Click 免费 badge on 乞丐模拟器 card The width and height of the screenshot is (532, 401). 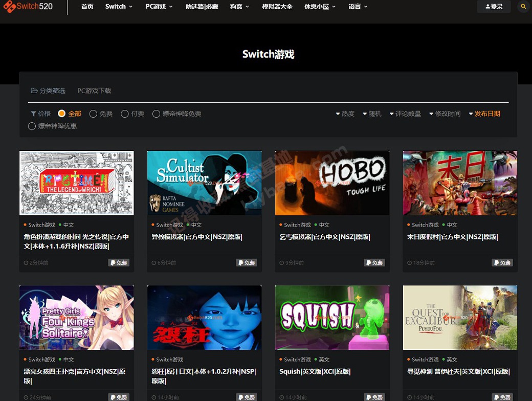(374, 262)
